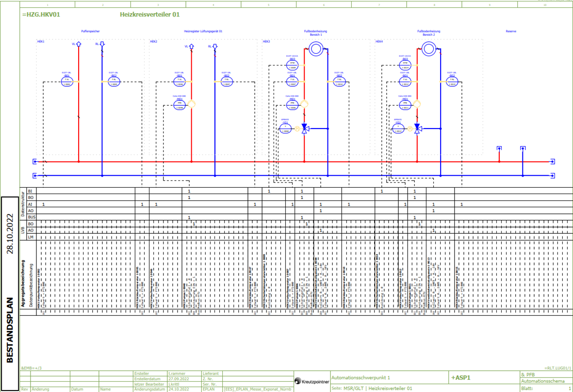Click the =HZG.HKV01 designation text
573x392 pixels.
(x=41, y=15)
